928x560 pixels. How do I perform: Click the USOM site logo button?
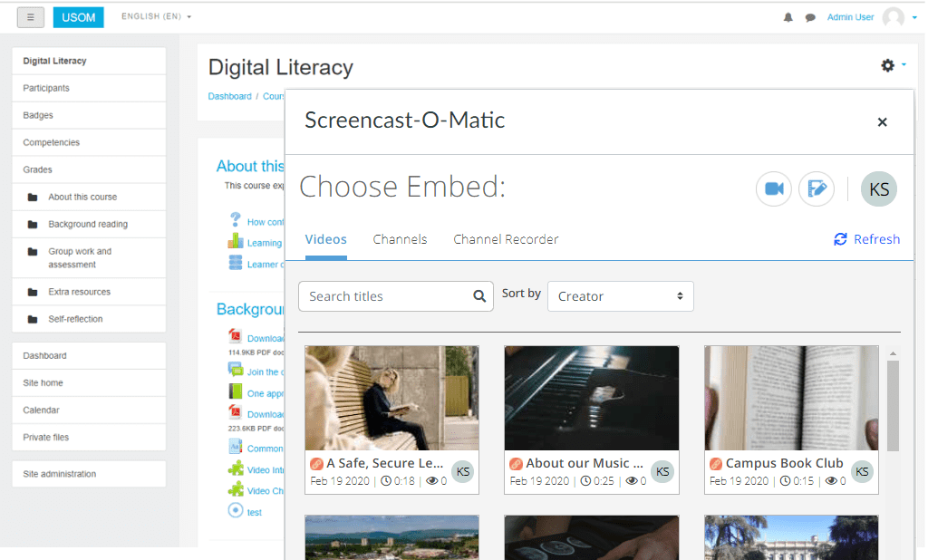point(78,17)
